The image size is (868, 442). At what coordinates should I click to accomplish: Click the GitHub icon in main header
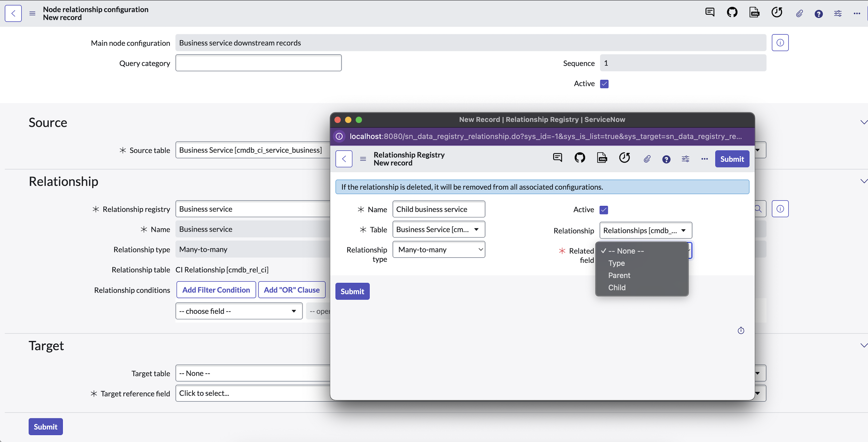tap(732, 13)
